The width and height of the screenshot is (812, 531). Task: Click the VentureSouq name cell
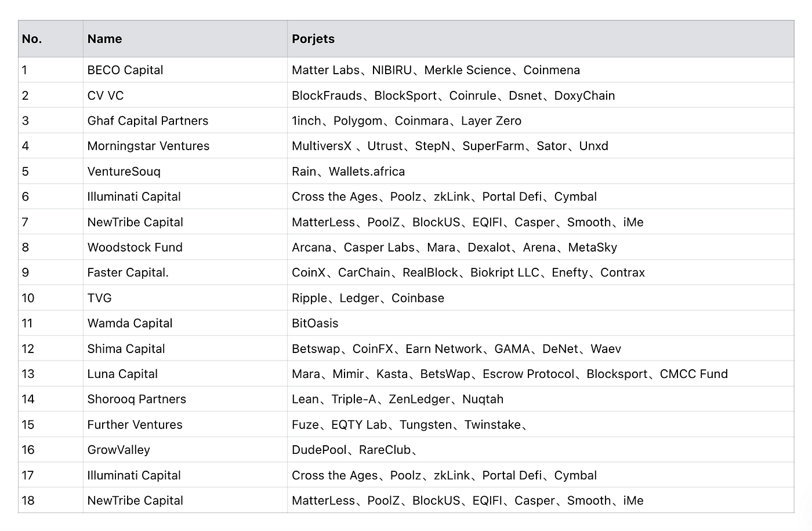coord(185,171)
